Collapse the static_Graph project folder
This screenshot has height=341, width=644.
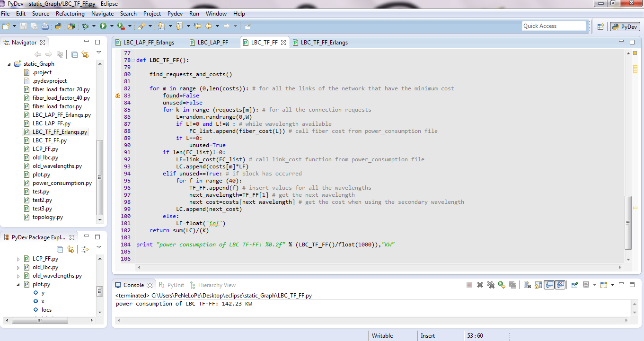click(9, 64)
